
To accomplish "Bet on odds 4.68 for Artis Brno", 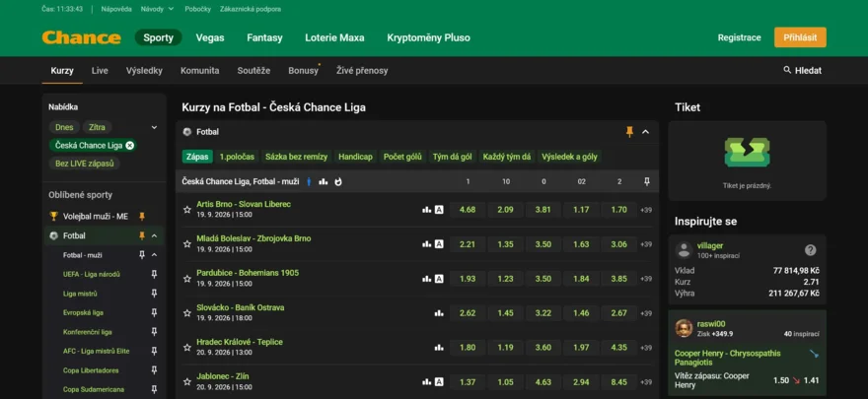I will point(468,210).
